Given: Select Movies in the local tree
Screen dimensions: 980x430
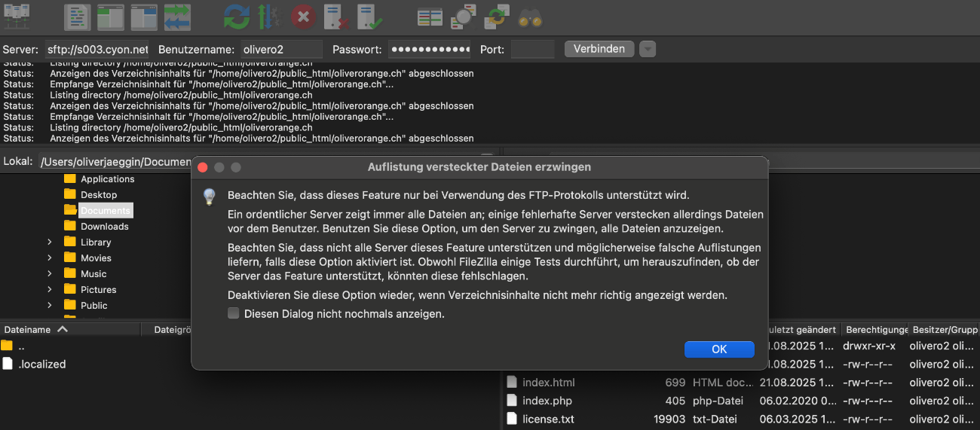Looking at the screenshot, I should (96, 258).
